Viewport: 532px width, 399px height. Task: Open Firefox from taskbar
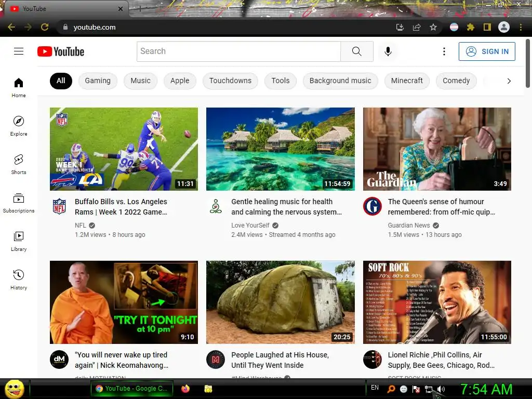(x=185, y=389)
